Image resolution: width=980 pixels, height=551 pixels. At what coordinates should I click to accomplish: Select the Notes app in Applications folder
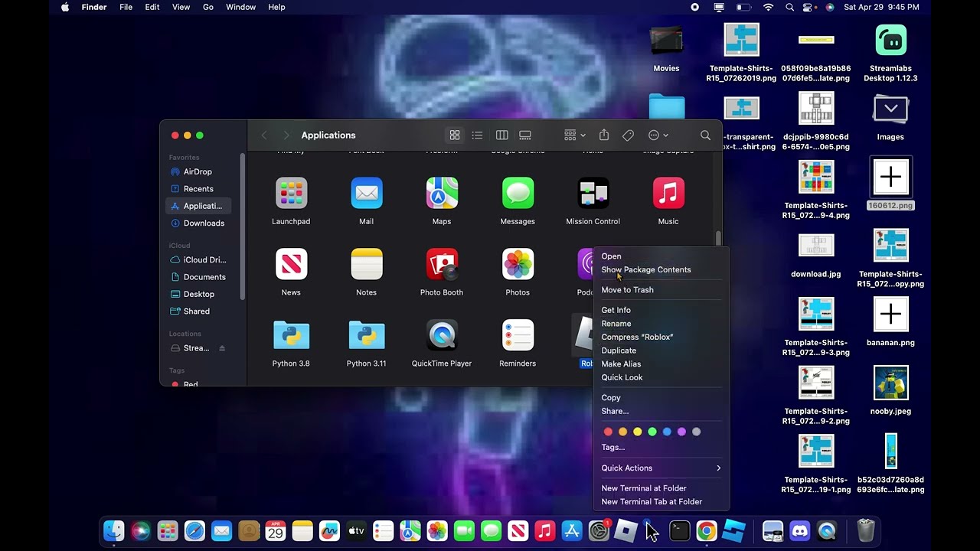[x=366, y=265]
